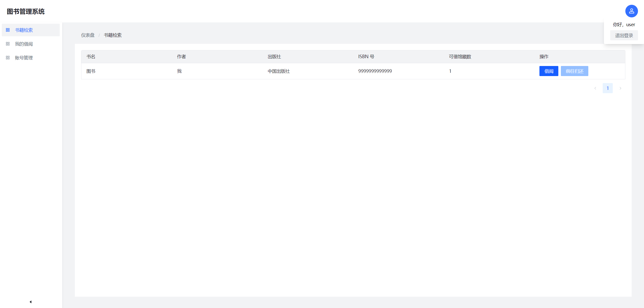Image resolution: width=644 pixels, height=308 pixels.
Task: Click the ISBN 号 column header
Action: tap(366, 57)
